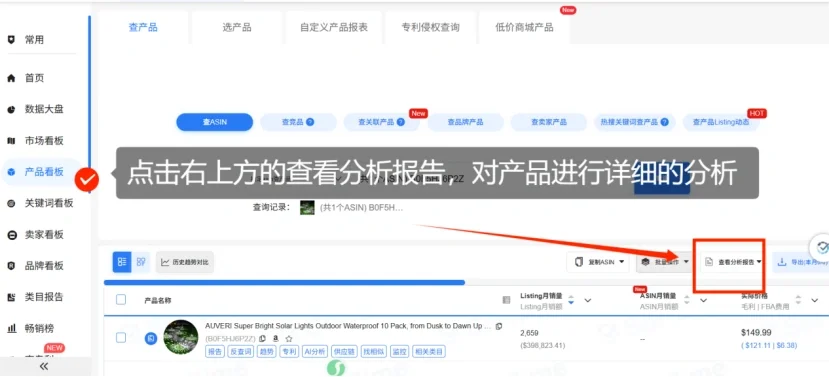Click the 报告 tag on AUVERI row
829x377 pixels.
coord(215,352)
